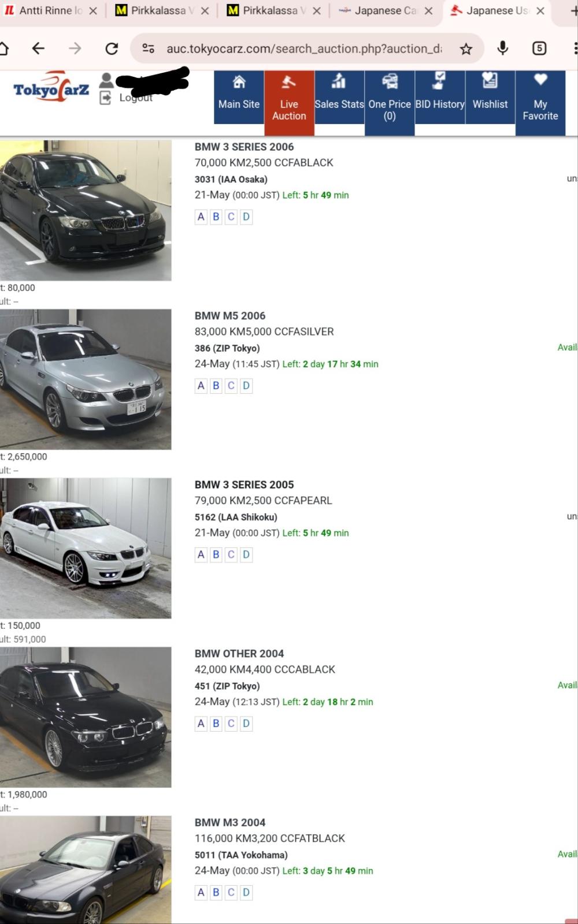
Task: Go back to previous page
Action: click(x=38, y=49)
